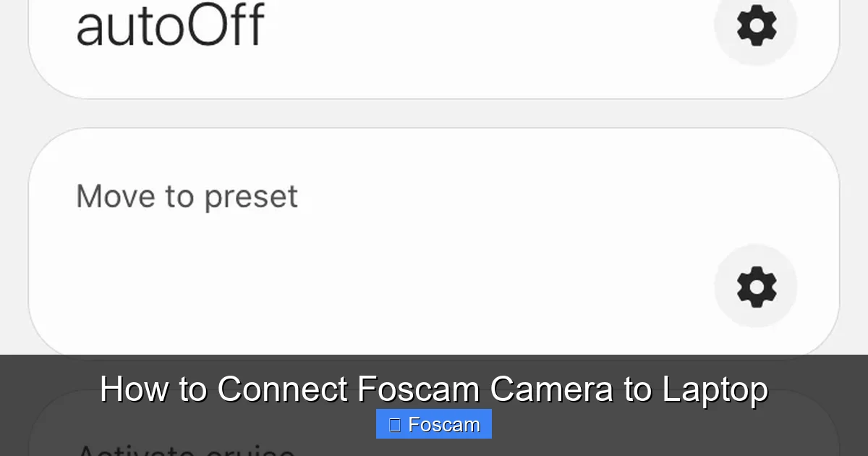
Task: Open autoOff configuration via its gear icon
Action: tap(755, 27)
